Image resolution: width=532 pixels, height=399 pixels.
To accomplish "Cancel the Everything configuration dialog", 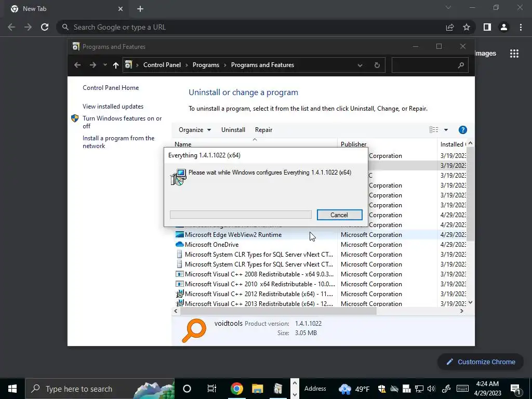I will tap(339, 215).
